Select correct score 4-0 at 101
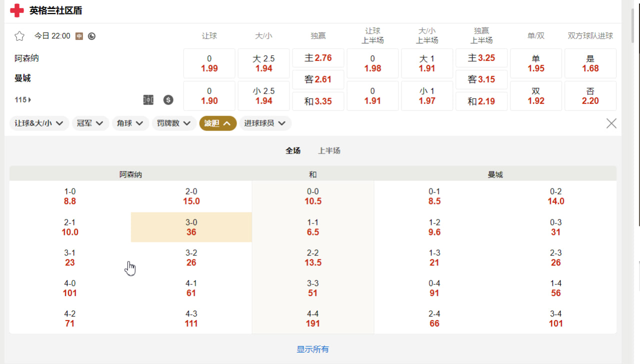Viewport: 640px width, 364px height. [x=70, y=288]
